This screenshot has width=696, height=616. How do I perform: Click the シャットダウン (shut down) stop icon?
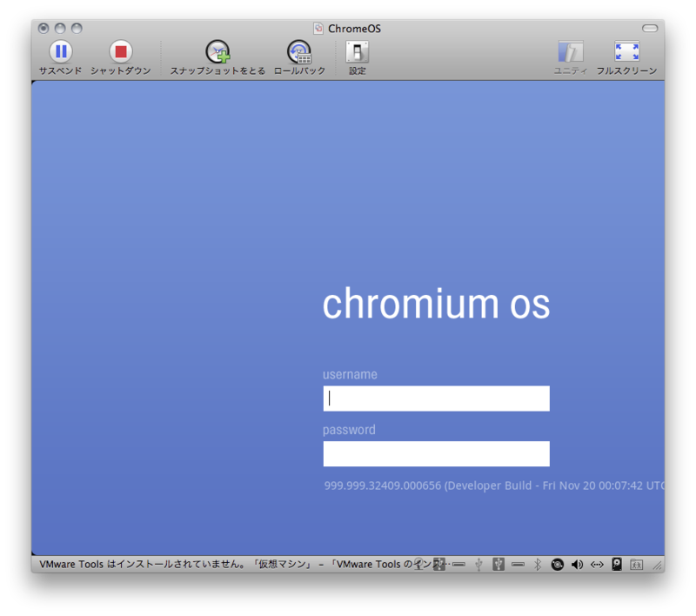point(121,51)
